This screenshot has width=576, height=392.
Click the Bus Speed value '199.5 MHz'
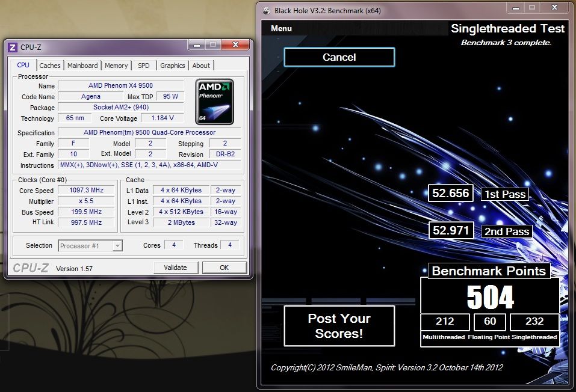(x=86, y=212)
